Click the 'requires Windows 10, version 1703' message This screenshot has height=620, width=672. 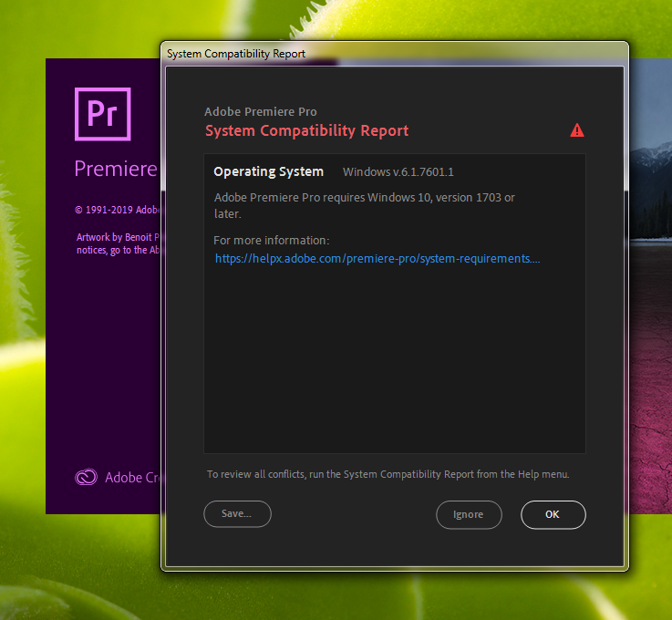pyautogui.click(x=365, y=205)
